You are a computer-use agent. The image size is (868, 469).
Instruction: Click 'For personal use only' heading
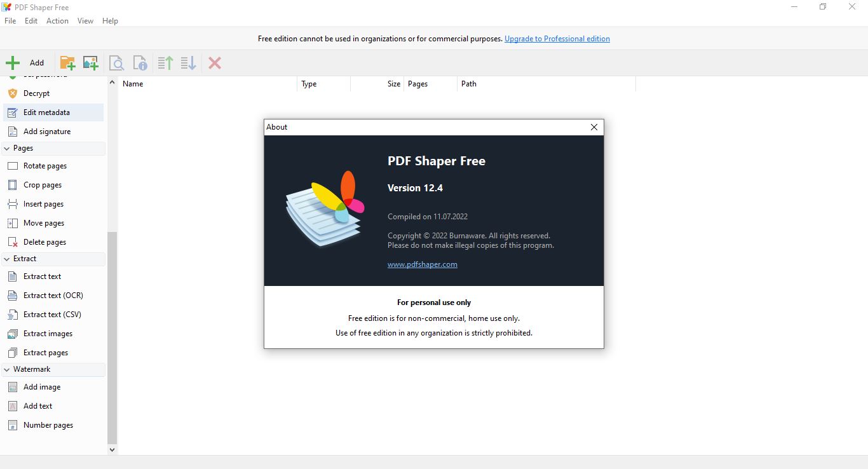coord(434,302)
